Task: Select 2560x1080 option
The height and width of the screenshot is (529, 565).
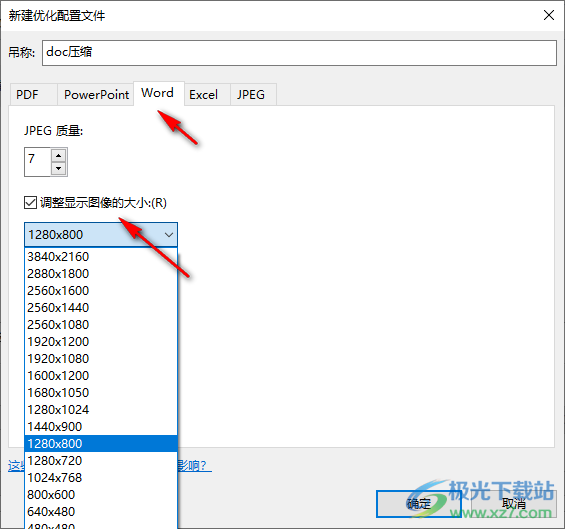Action: coord(101,324)
